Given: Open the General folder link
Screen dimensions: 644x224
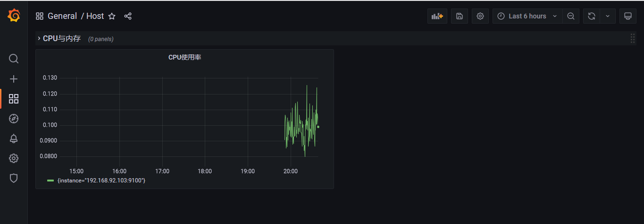Looking at the screenshot, I should pyautogui.click(x=62, y=16).
